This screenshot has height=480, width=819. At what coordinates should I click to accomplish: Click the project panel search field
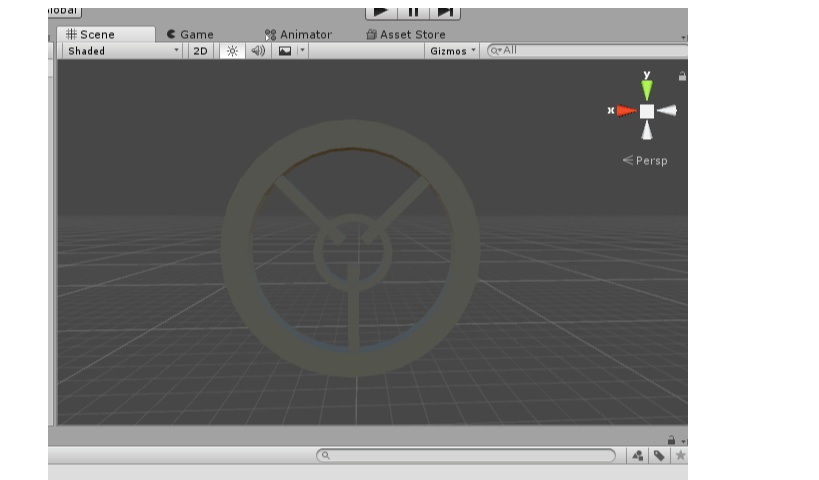[x=466, y=455]
